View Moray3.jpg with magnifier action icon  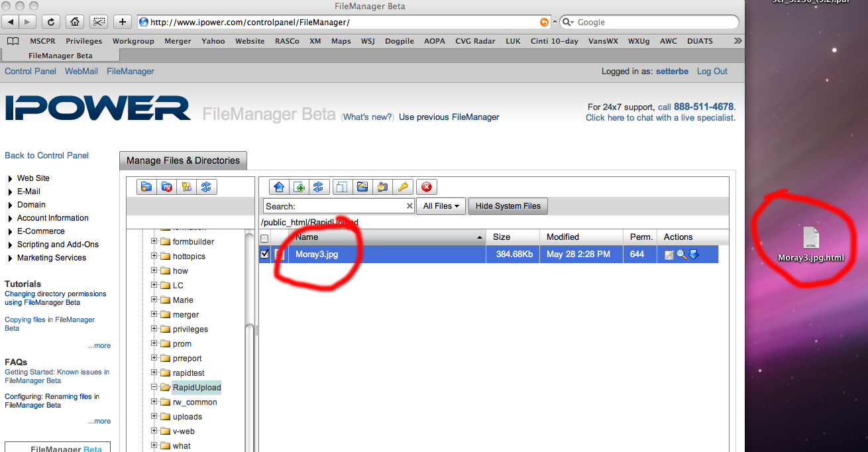[681, 254]
